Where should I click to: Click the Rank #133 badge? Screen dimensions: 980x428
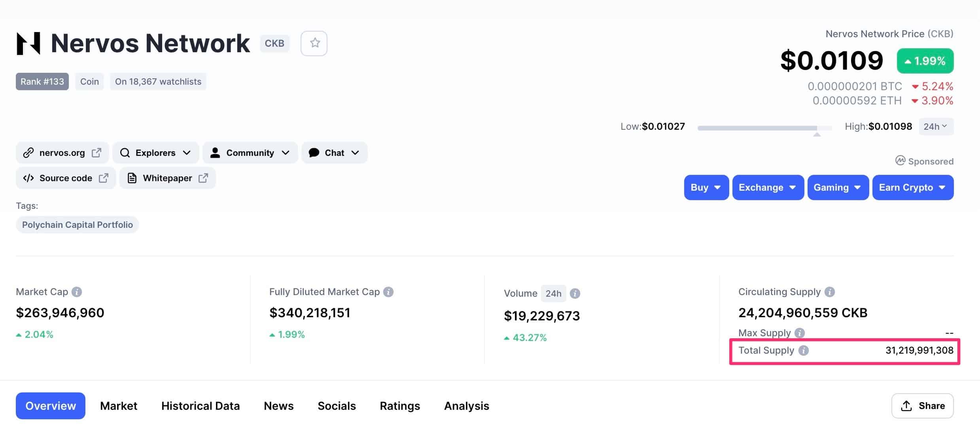[42, 81]
